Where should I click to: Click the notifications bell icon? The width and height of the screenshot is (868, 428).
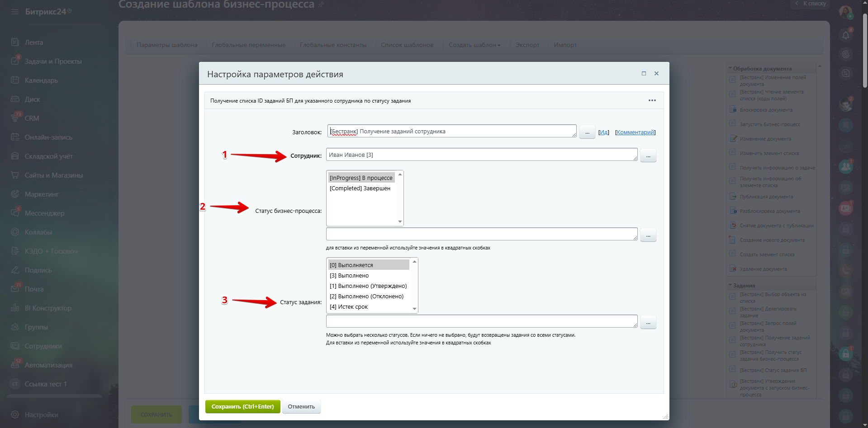[845, 35]
